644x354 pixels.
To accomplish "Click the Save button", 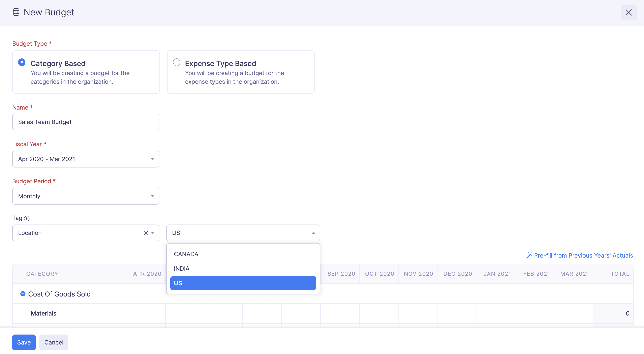I will pyautogui.click(x=24, y=342).
